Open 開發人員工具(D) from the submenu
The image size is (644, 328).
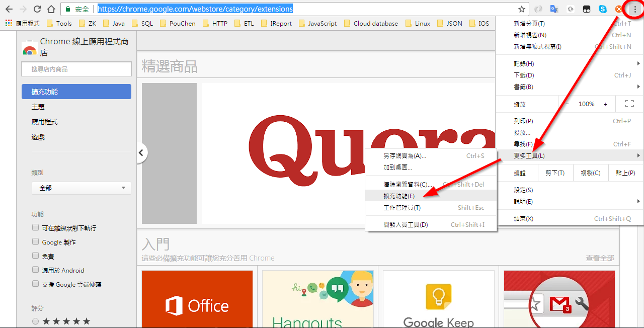tap(431, 224)
